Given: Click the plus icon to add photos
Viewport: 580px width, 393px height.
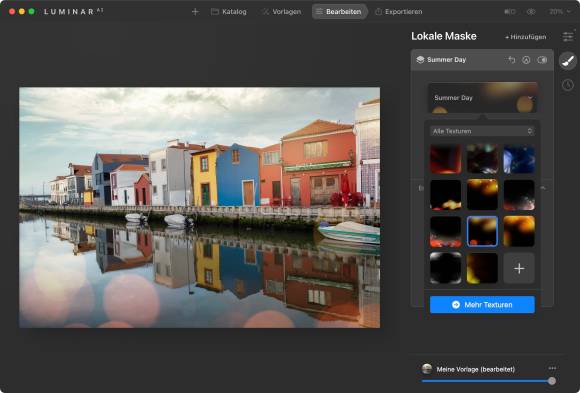Looking at the screenshot, I should click(x=195, y=12).
